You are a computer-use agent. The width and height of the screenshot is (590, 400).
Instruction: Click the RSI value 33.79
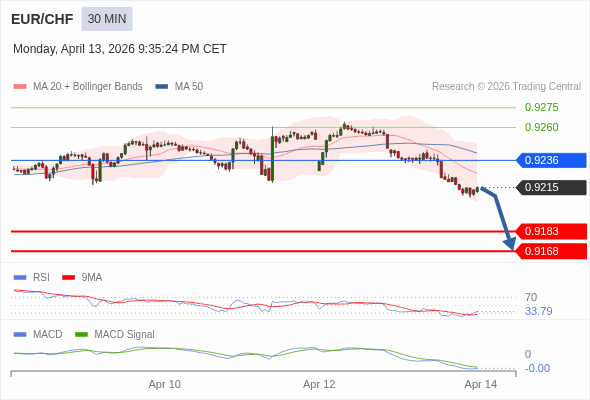538,311
